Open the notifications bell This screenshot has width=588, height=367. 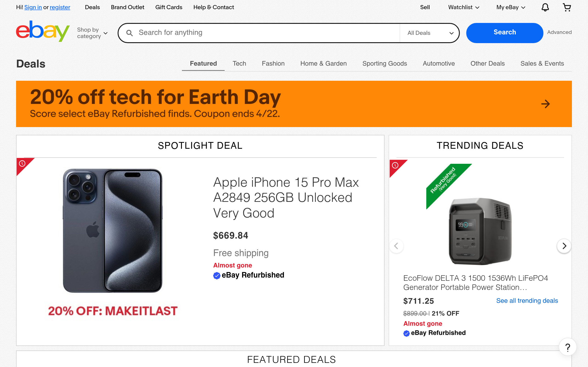pyautogui.click(x=545, y=7)
